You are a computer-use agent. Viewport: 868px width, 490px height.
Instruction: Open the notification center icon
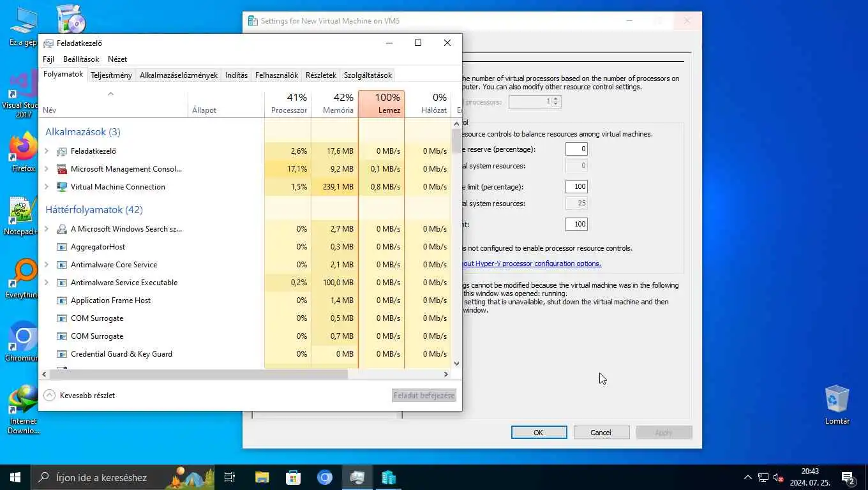coord(848,477)
